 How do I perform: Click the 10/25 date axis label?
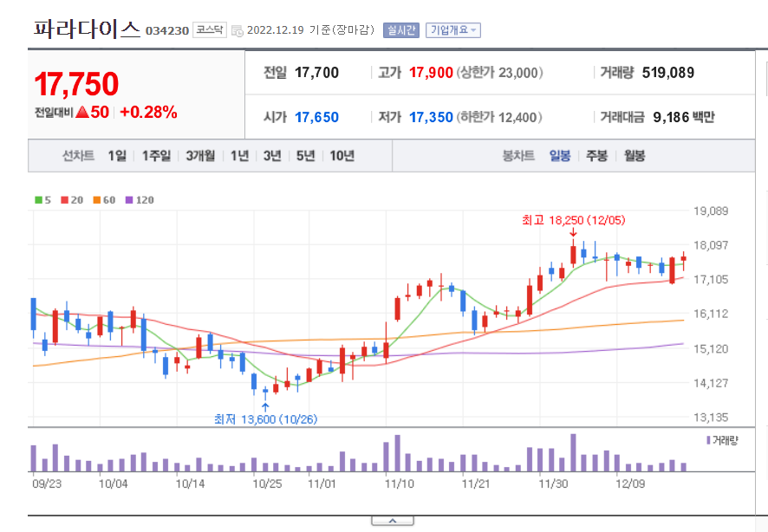click(268, 484)
